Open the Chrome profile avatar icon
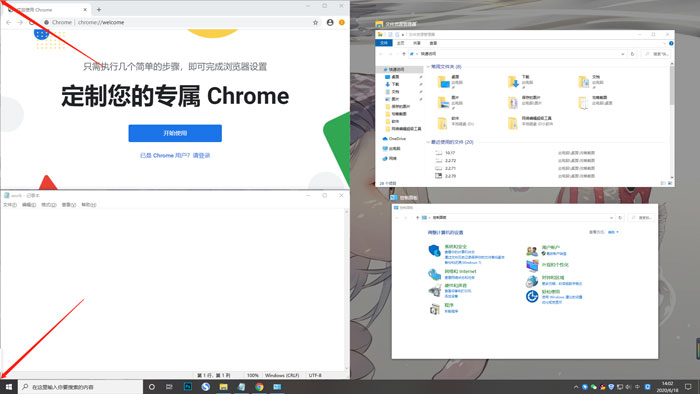This screenshot has height=394, width=700. pos(330,22)
